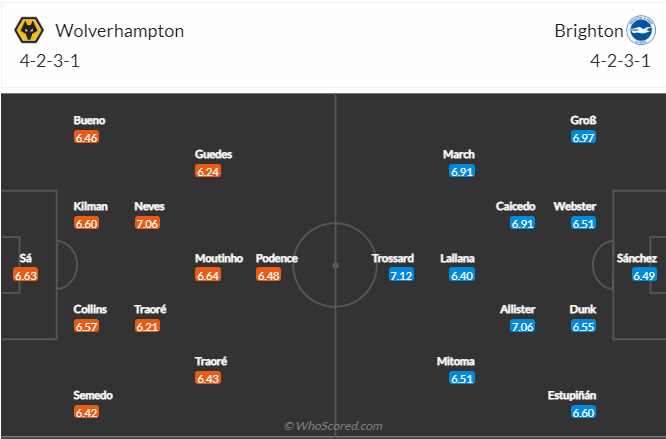The image size is (666, 439).
Task: Open the Brighton team name link
Action: 589,31
